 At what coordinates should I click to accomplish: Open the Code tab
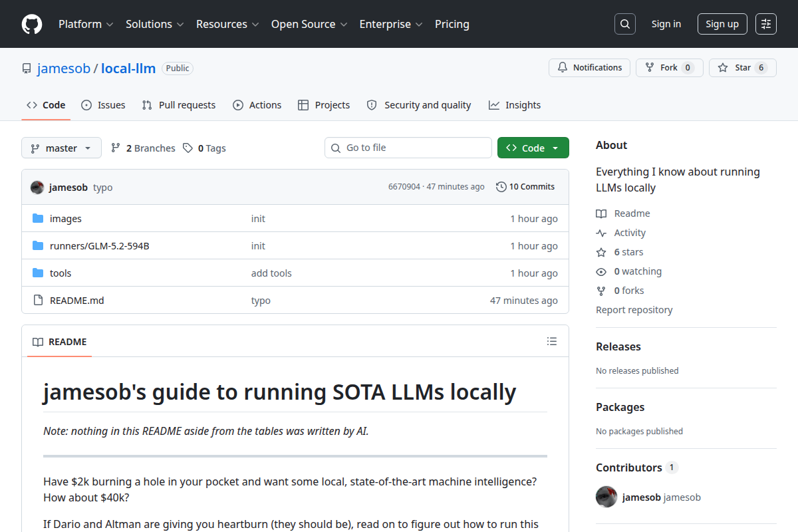point(46,105)
